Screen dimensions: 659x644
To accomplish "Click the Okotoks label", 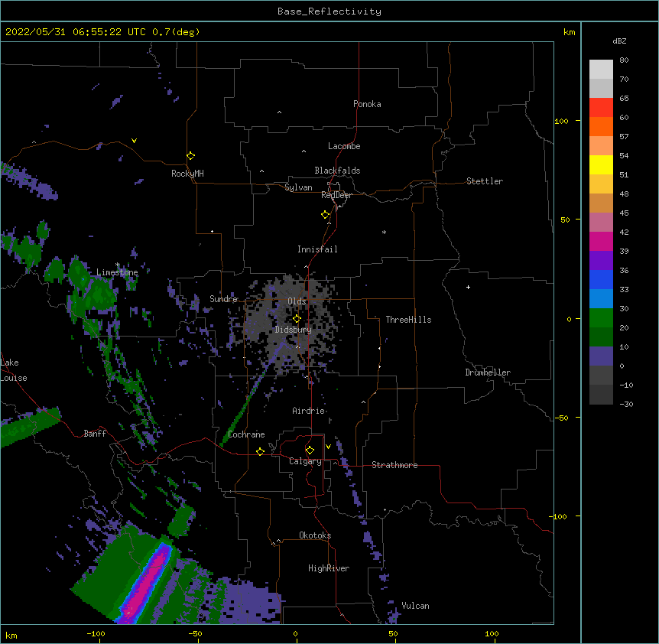I will tap(315, 535).
